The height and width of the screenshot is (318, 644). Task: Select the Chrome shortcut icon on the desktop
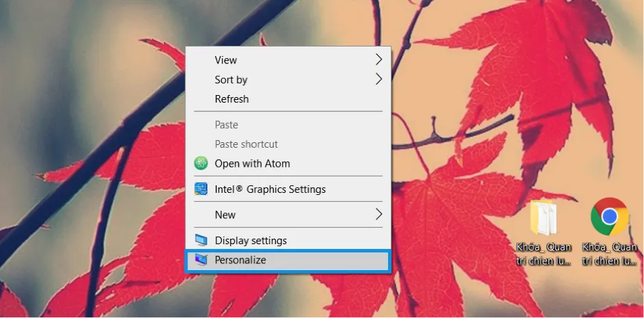click(x=609, y=217)
